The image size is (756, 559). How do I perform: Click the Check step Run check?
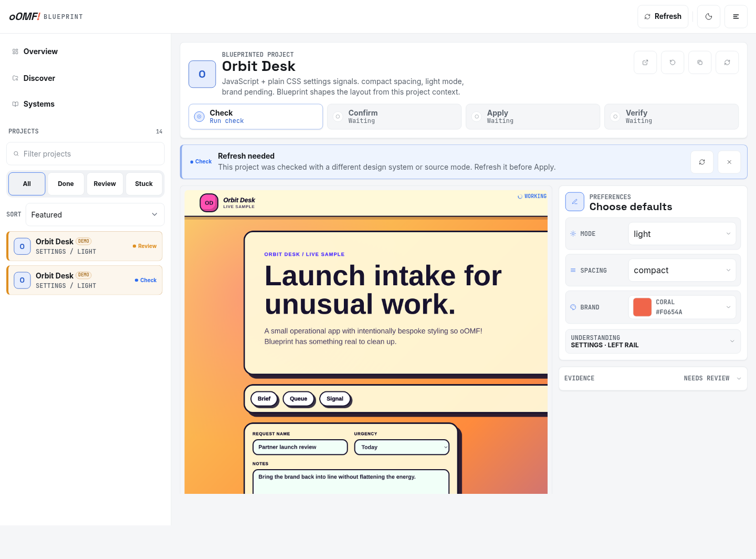point(256,117)
